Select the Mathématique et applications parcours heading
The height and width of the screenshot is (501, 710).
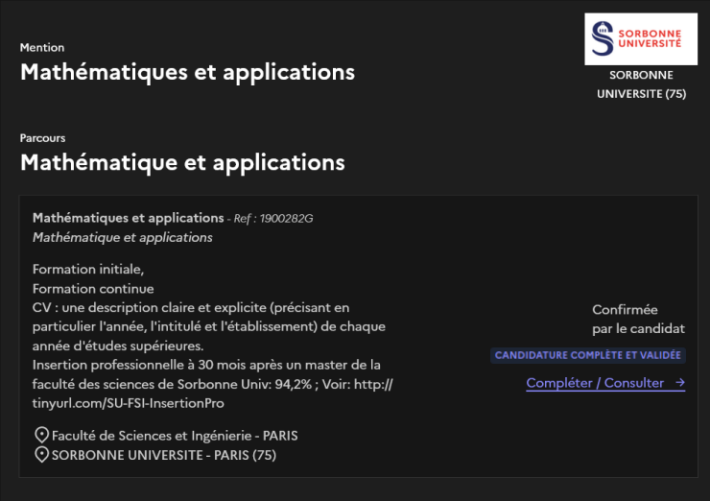pyautogui.click(x=182, y=163)
